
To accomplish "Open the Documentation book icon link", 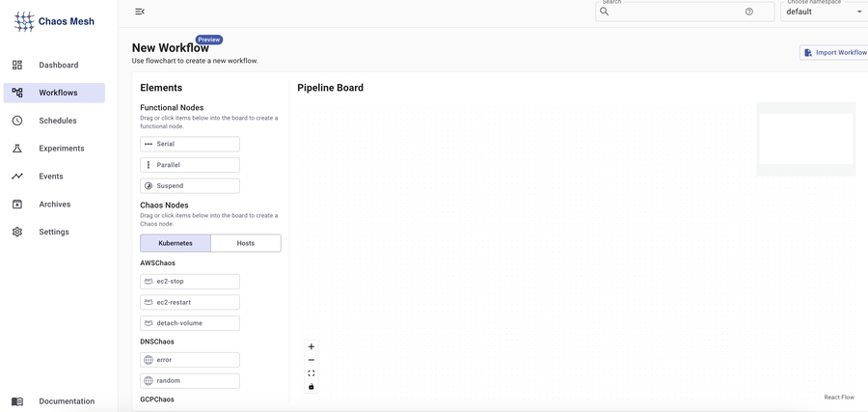I will (x=17, y=401).
